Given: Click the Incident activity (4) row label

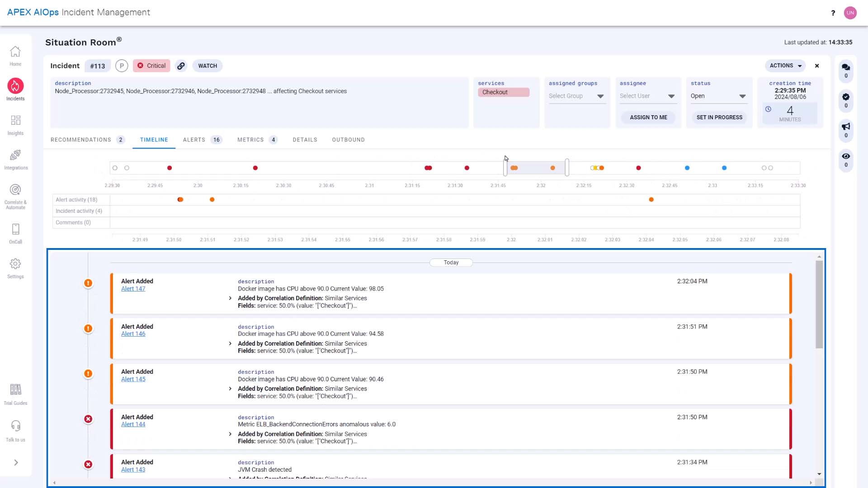Looking at the screenshot, I should 79,211.
